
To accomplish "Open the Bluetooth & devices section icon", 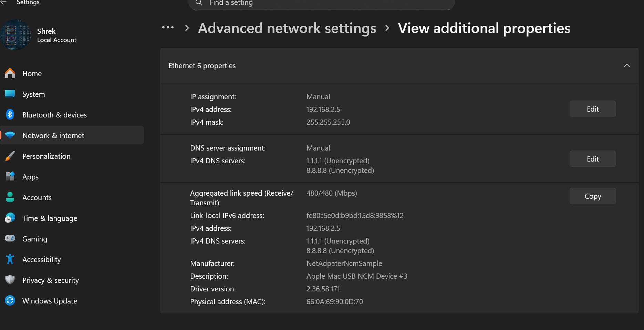I will (10, 114).
